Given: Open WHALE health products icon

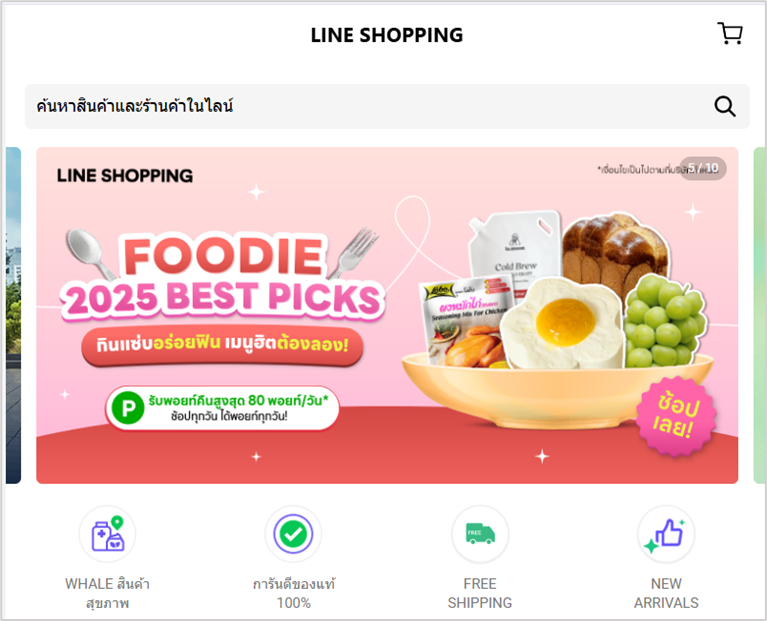Looking at the screenshot, I should (108, 534).
